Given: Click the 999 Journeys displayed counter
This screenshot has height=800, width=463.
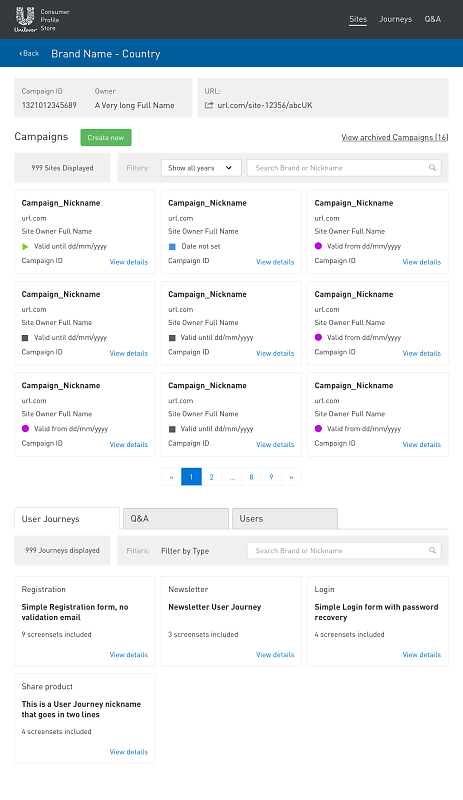Looking at the screenshot, I should (62, 551).
